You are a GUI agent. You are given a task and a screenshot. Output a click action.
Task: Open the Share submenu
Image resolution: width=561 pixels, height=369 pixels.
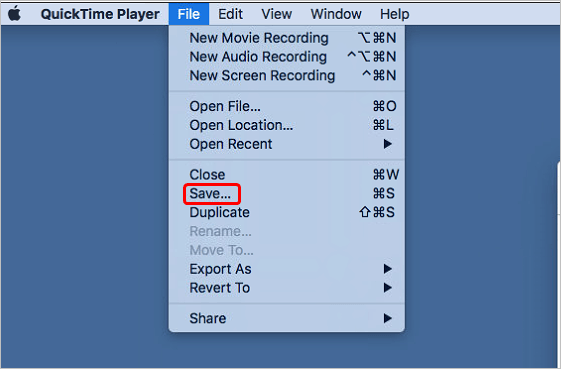[x=287, y=319]
